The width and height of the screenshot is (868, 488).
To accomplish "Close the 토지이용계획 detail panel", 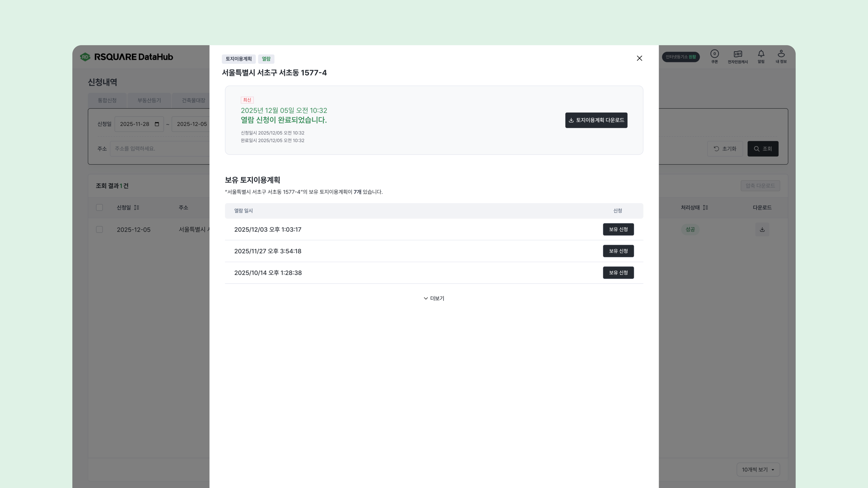I will click(639, 58).
